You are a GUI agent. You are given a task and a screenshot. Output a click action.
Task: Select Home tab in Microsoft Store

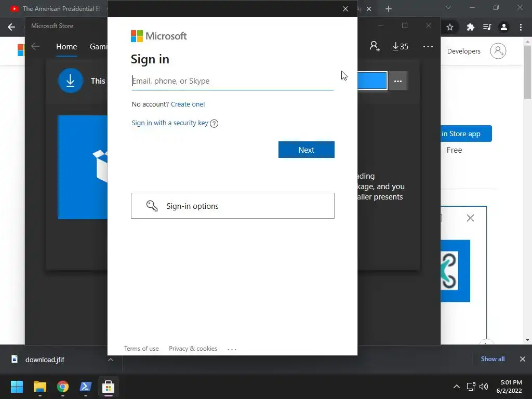tap(66, 47)
